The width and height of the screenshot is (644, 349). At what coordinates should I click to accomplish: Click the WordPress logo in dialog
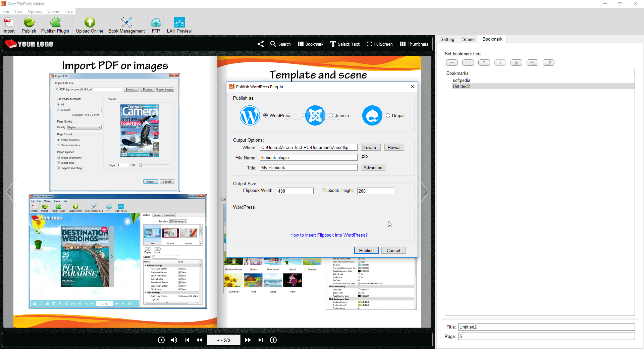click(x=250, y=115)
